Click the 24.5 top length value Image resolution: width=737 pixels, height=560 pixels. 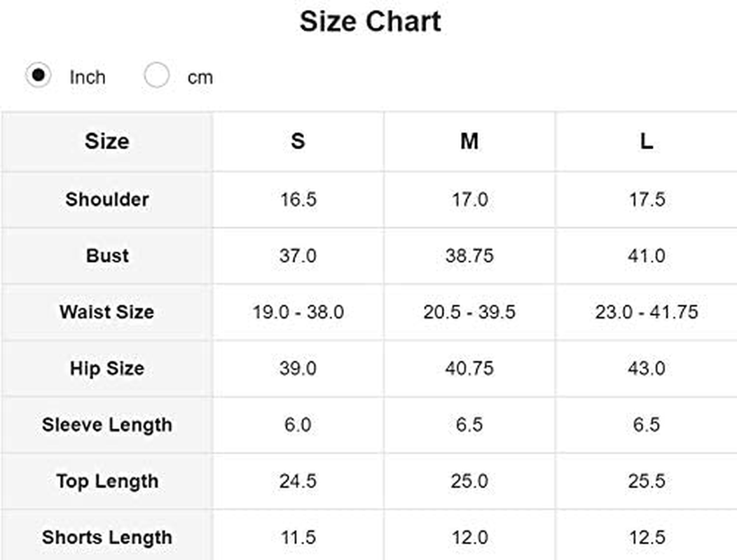[x=298, y=481]
